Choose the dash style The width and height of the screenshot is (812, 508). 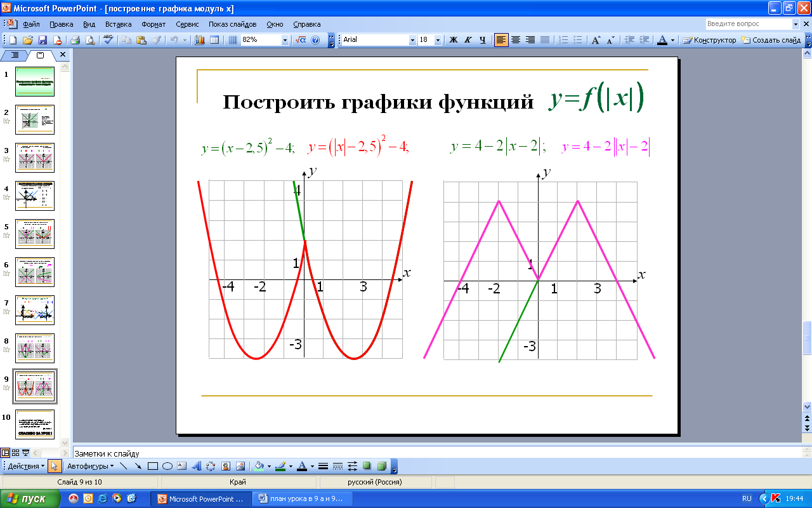click(337, 466)
